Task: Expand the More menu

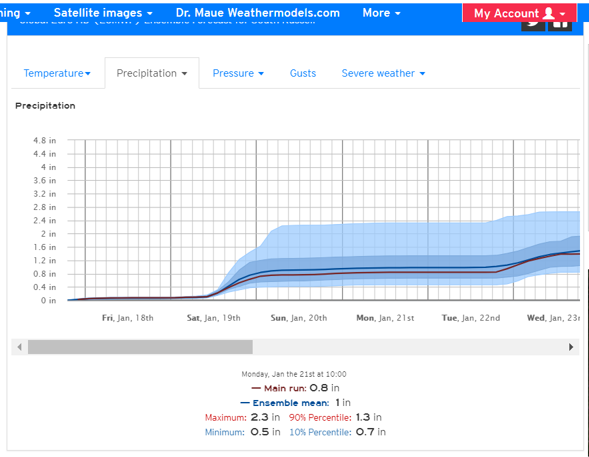Action: point(381,13)
